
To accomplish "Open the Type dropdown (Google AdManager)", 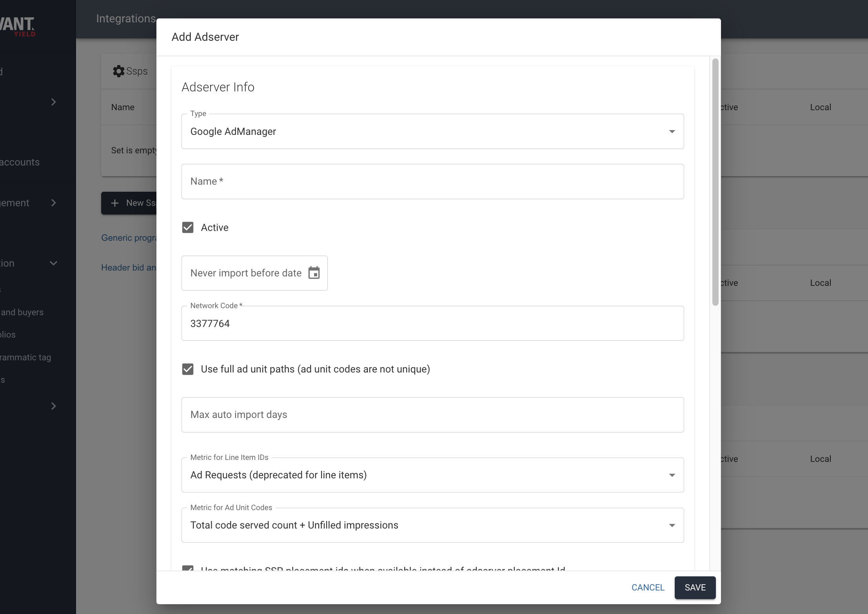I will [433, 131].
